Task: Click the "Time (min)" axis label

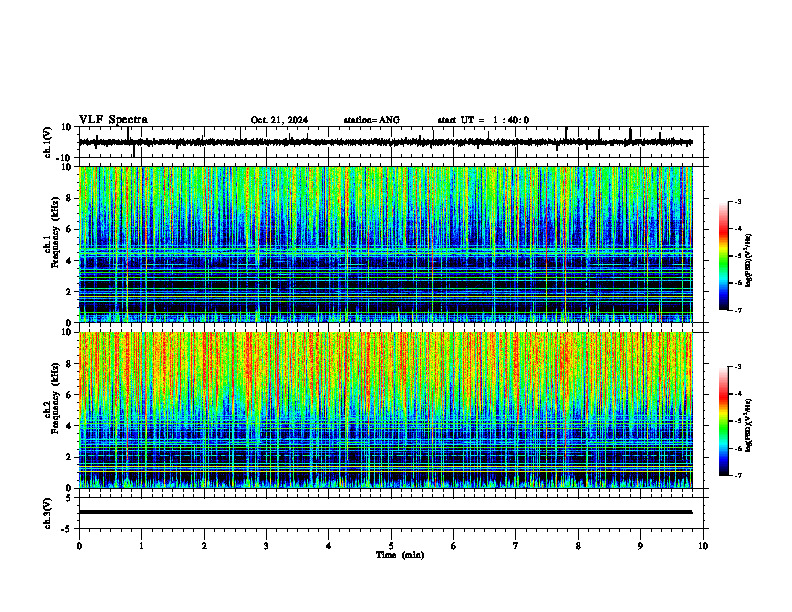Action: pos(400,555)
